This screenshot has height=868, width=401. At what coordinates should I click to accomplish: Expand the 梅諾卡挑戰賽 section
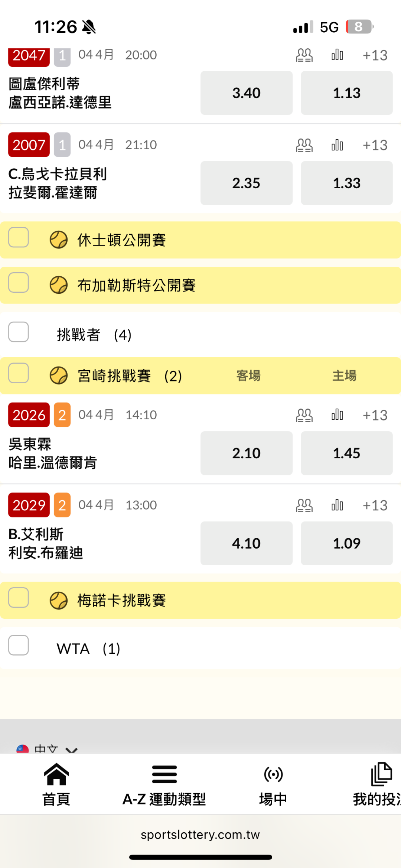click(122, 600)
